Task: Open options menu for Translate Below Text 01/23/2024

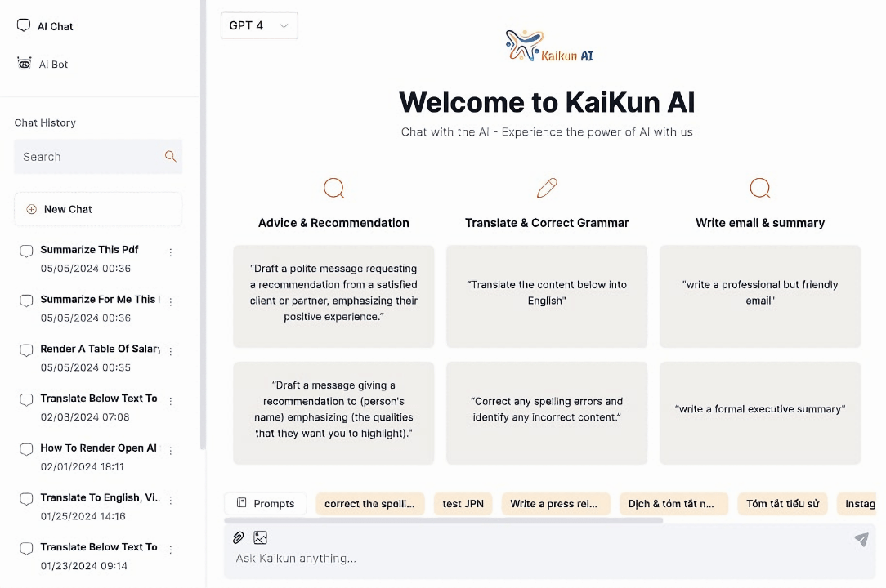Action: click(170, 550)
